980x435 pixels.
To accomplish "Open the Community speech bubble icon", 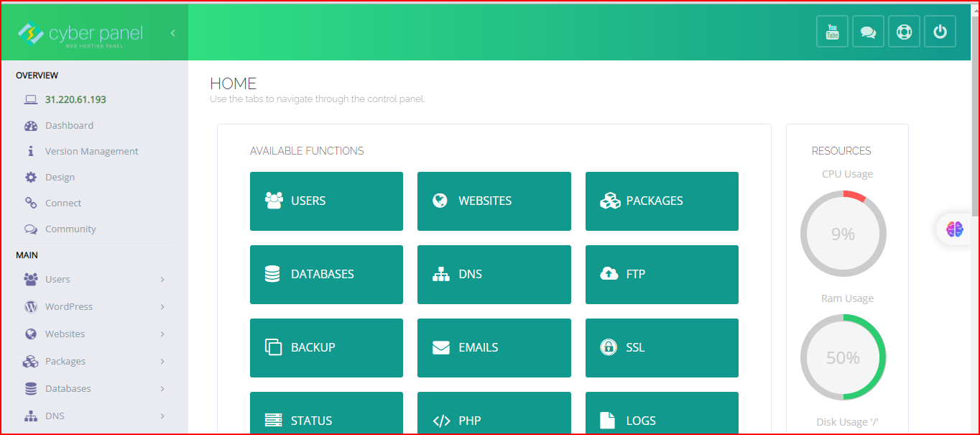I will pos(30,229).
